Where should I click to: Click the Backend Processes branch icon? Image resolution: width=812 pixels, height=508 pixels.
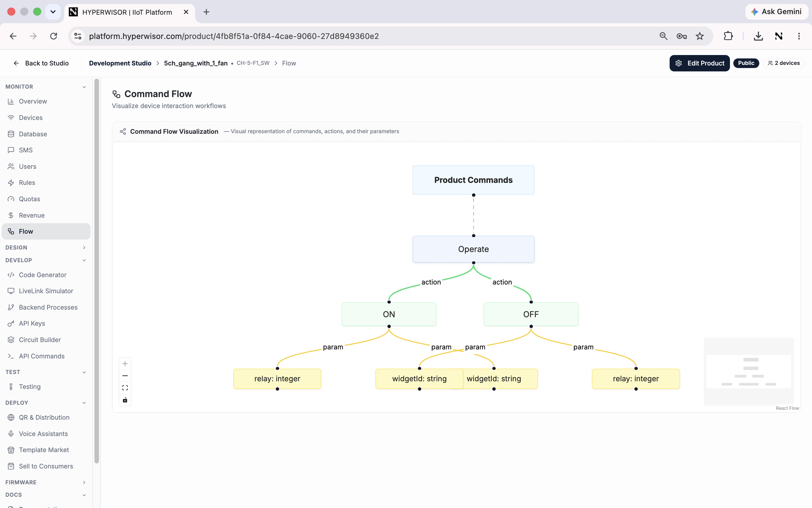point(11,307)
